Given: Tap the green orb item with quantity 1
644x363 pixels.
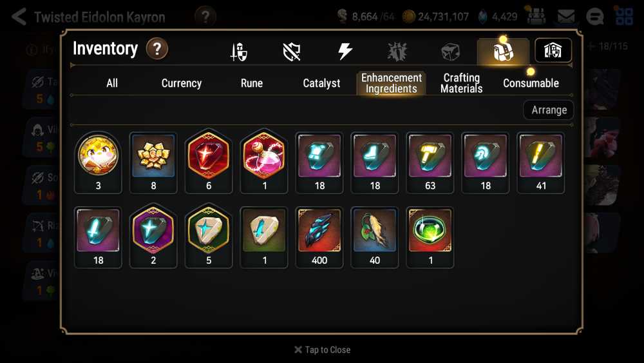Looking at the screenshot, I should point(430,238).
